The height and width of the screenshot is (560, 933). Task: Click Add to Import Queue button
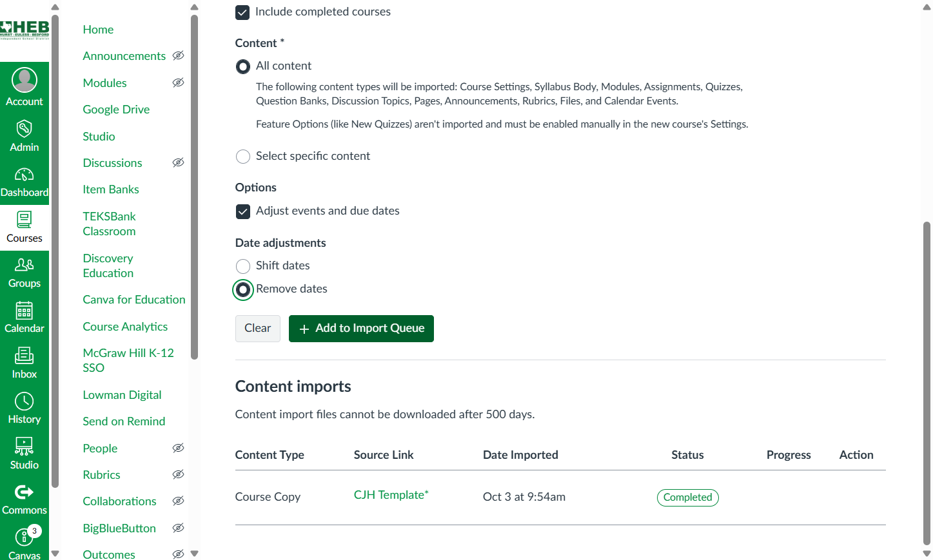click(361, 329)
